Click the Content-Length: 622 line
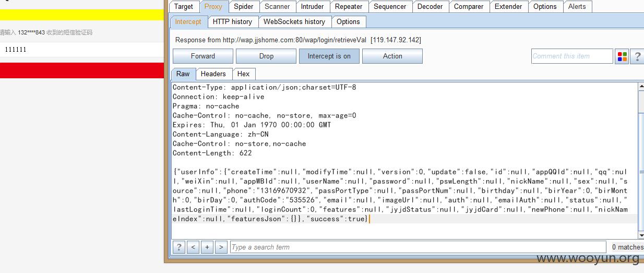Viewport: 644px width, 273px height. [212, 153]
